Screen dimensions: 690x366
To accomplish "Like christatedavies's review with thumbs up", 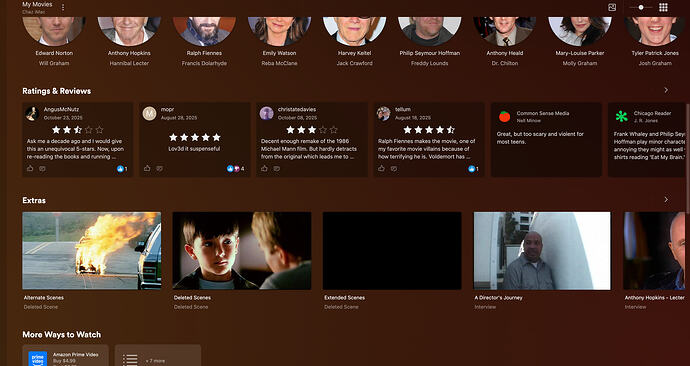I will (x=264, y=168).
